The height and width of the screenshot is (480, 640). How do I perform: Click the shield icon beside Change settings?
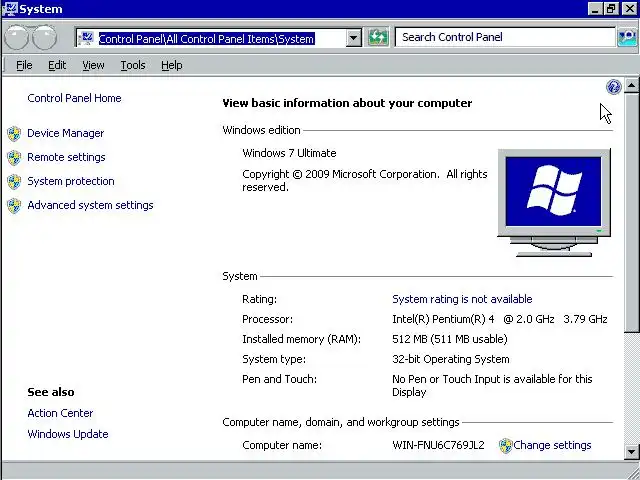pyautogui.click(x=505, y=445)
